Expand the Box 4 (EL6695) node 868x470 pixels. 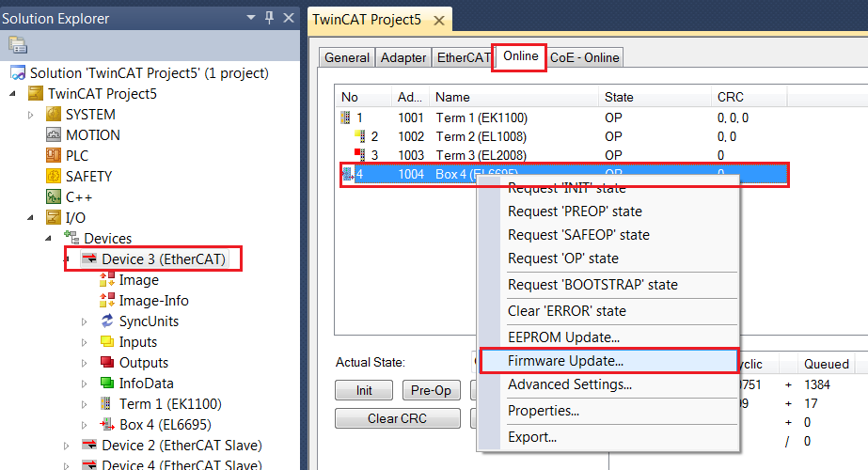tap(84, 425)
